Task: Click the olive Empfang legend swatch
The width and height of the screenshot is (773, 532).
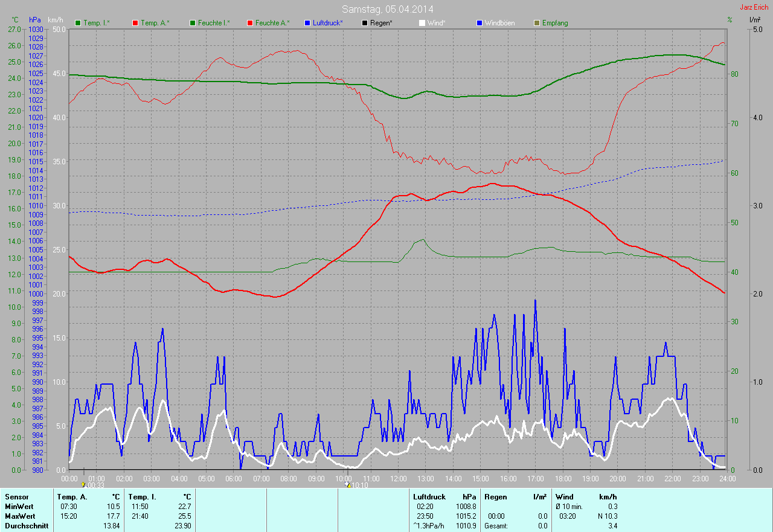Action: [x=537, y=23]
